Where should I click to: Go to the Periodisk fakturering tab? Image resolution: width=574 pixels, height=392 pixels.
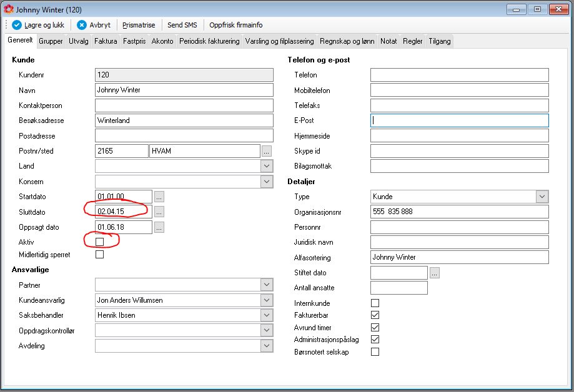click(209, 41)
